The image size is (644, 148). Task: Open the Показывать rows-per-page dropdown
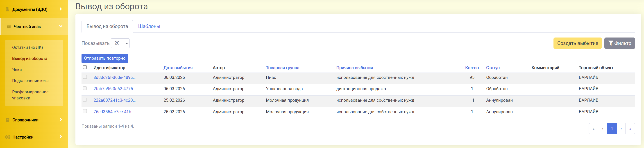[x=120, y=43]
